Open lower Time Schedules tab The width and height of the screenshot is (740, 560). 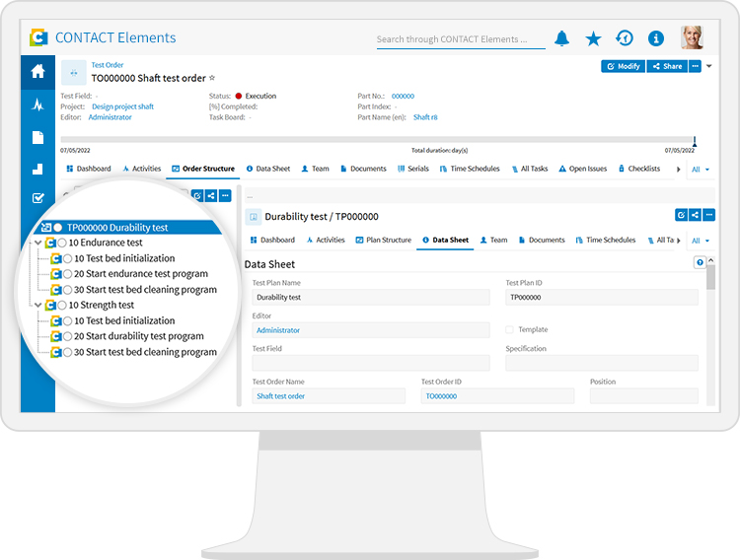tap(606, 240)
